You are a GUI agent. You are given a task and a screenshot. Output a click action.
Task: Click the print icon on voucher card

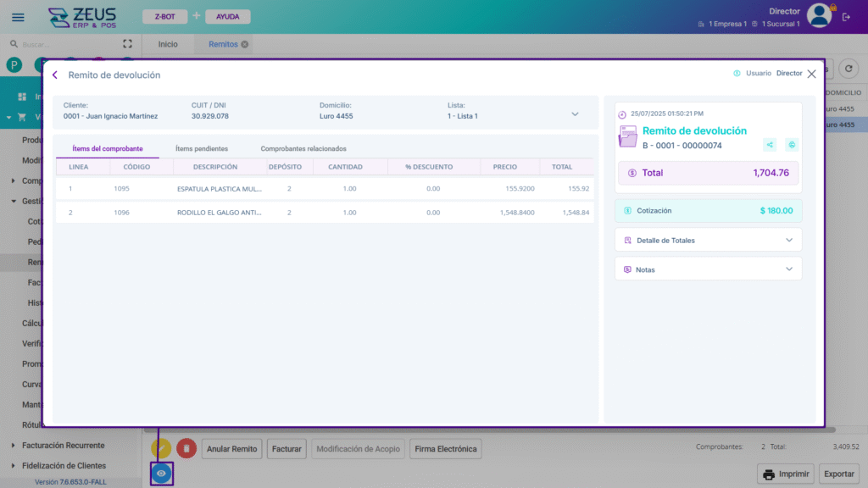tap(792, 145)
